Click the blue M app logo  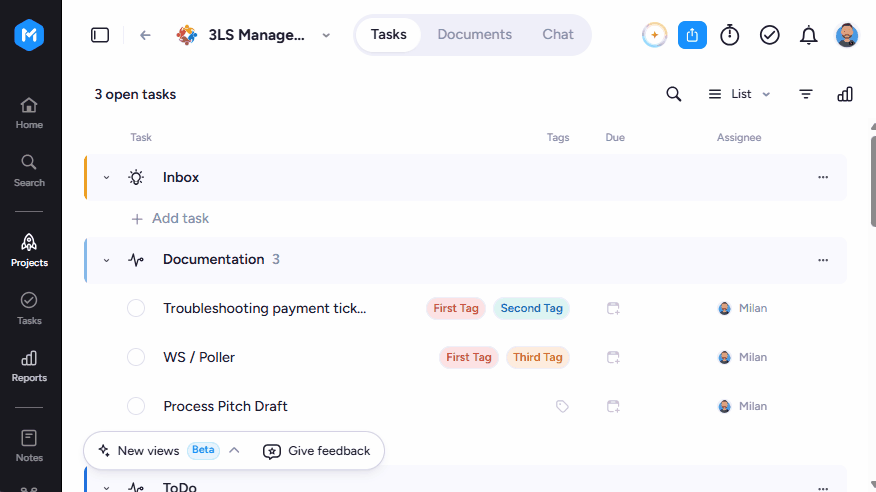tap(29, 35)
